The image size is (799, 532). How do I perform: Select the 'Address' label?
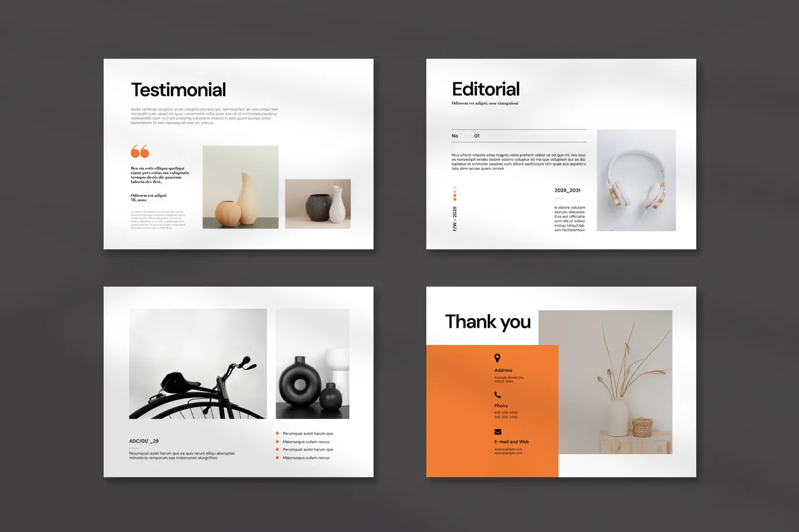[503, 370]
